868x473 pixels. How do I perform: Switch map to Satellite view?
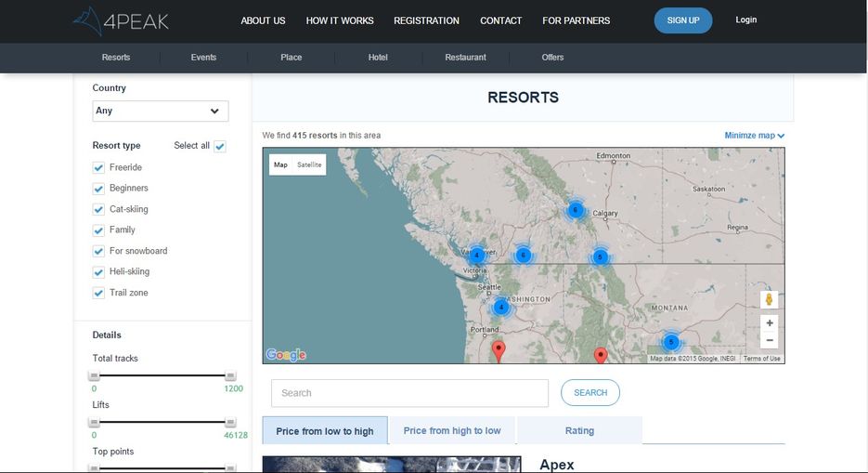click(x=309, y=164)
